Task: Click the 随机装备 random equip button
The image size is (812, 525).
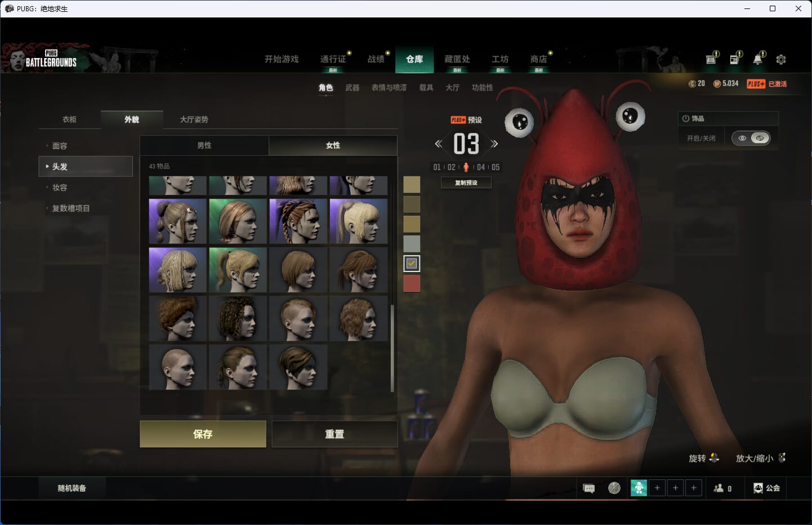Action: click(x=72, y=488)
